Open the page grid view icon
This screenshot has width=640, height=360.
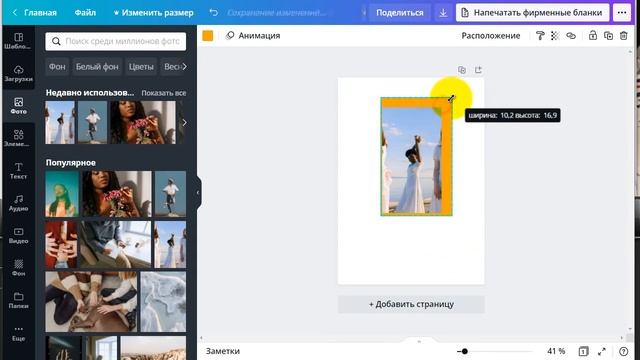click(584, 351)
